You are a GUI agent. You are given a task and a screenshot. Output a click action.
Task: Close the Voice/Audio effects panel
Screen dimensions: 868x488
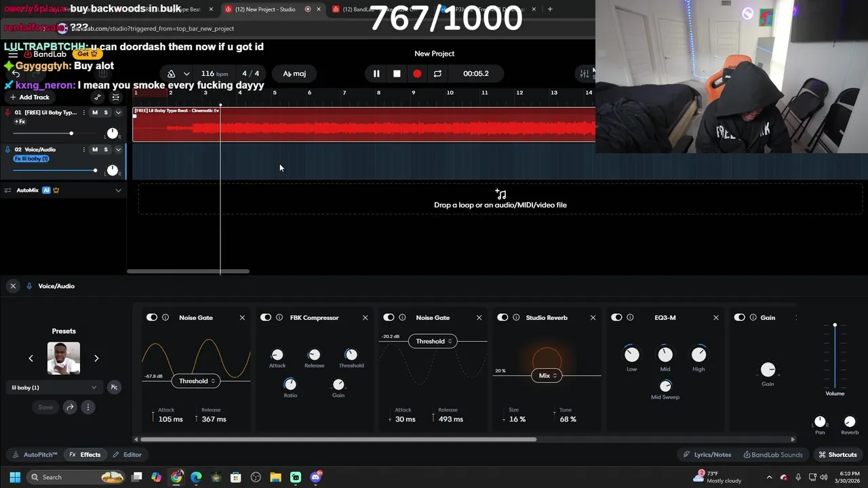click(13, 286)
